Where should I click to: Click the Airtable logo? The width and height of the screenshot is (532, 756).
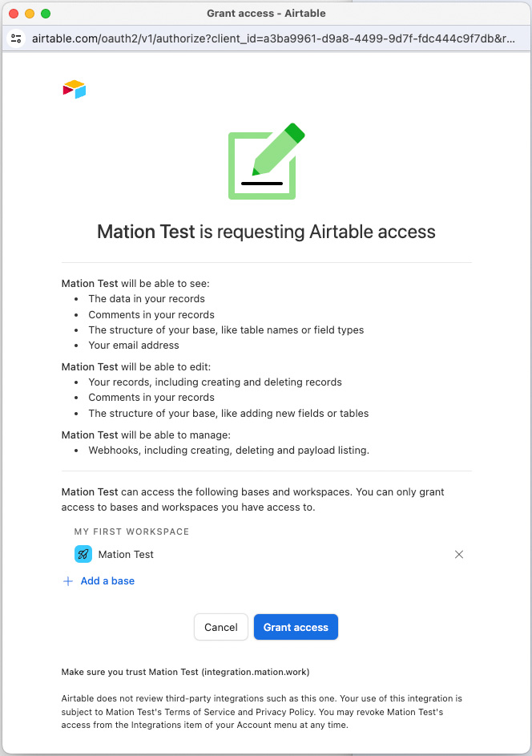pyautogui.click(x=75, y=89)
